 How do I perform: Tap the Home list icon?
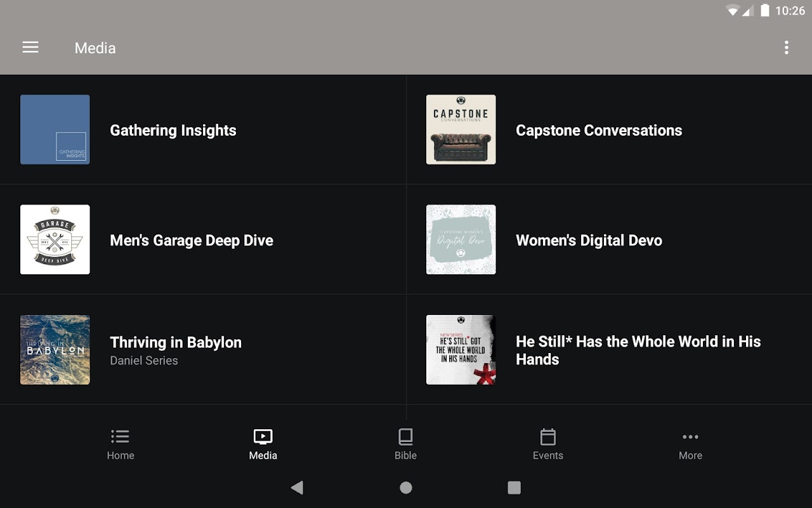120,437
